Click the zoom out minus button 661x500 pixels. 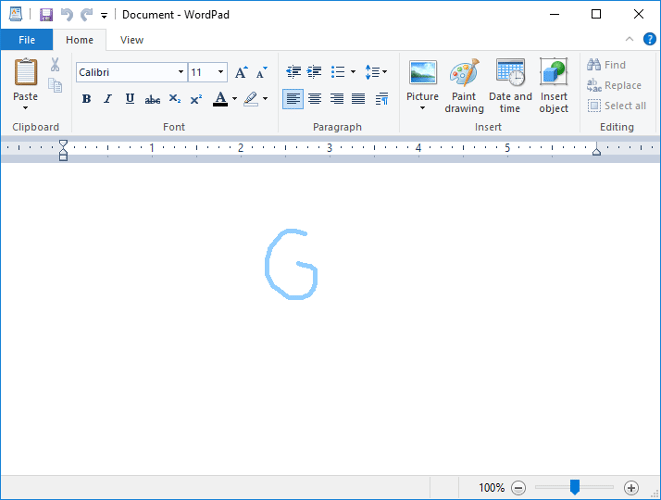click(518, 488)
